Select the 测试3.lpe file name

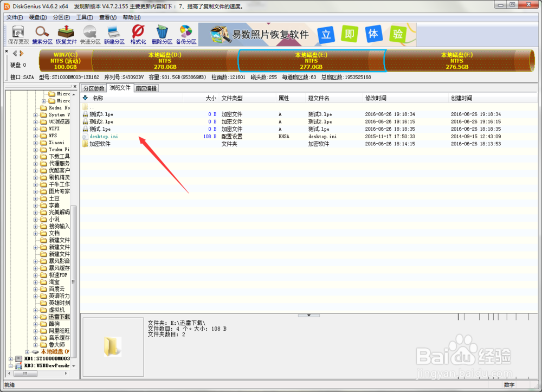point(101,114)
